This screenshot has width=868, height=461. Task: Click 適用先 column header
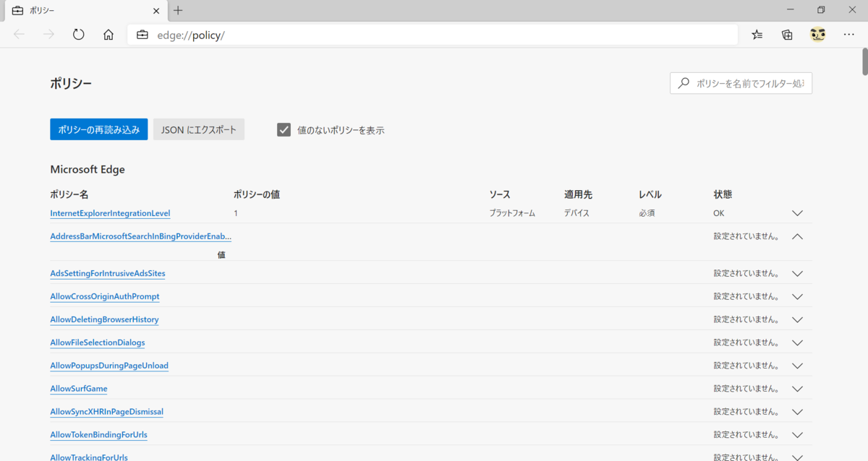click(579, 194)
